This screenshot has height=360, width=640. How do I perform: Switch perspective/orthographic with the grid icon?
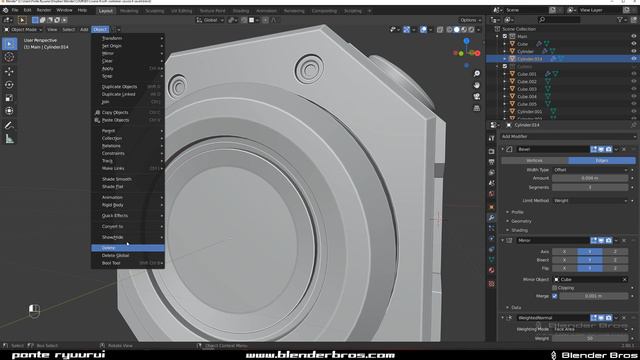[476, 108]
